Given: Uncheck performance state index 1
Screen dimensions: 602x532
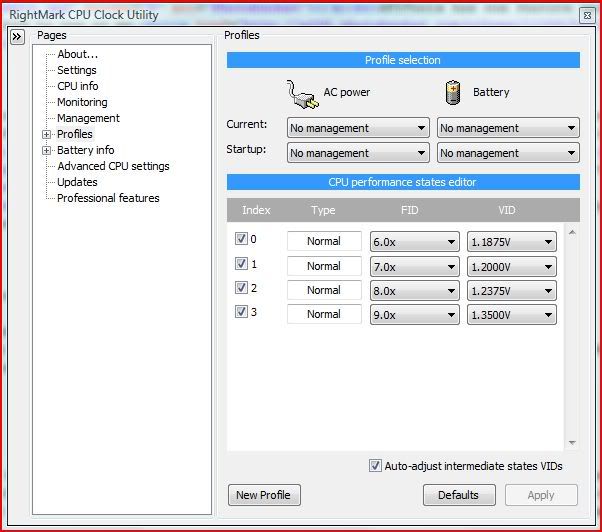Looking at the screenshot, I should (241, 264).
